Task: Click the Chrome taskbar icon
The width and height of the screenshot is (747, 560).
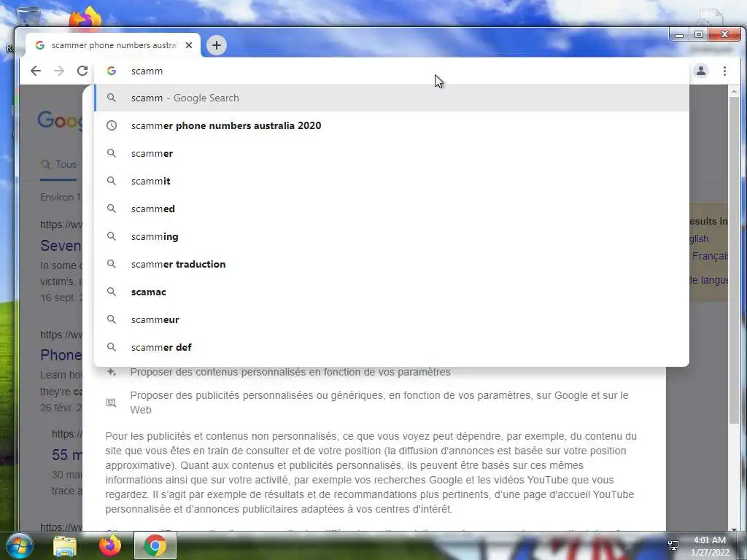Action: tap(155, 545)
